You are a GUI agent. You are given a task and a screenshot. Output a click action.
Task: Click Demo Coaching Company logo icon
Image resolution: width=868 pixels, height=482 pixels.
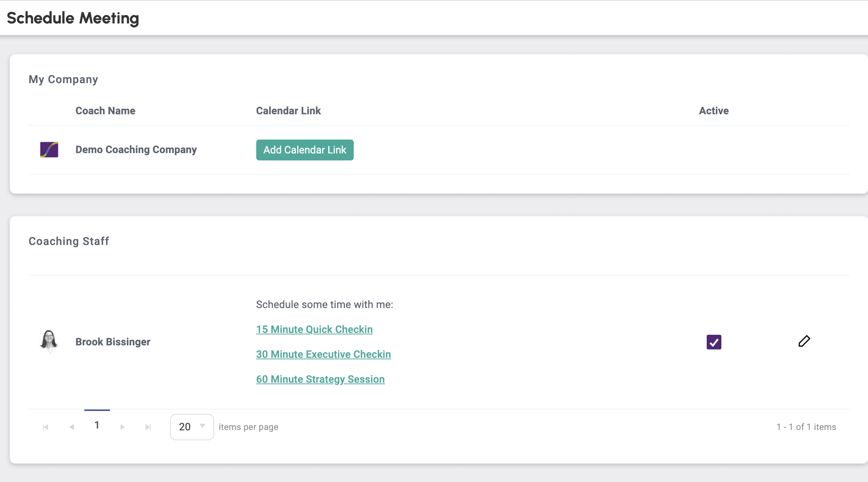49,150
